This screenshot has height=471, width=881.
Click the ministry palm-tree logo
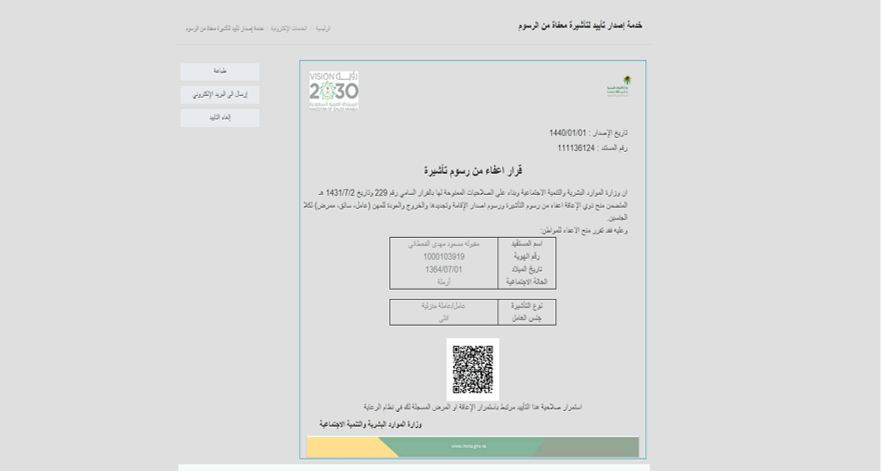619,87
